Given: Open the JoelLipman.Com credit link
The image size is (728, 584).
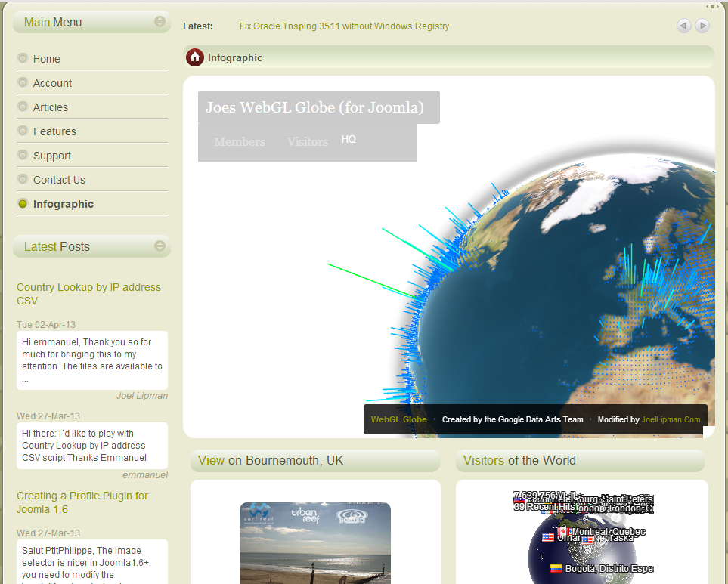Looking at the screenshot, I should [x=671, y=419].
